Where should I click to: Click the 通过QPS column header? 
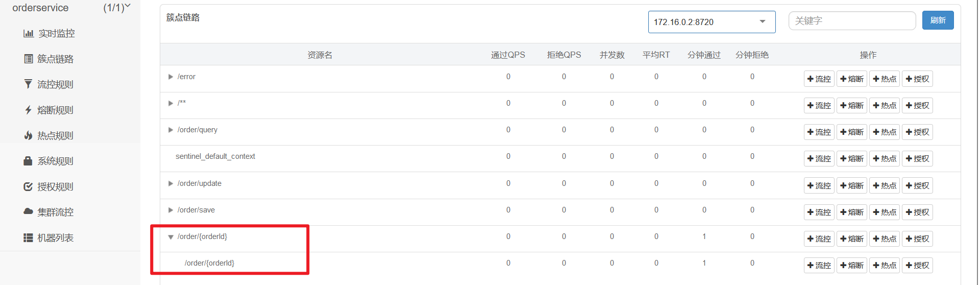click(508, 55)
